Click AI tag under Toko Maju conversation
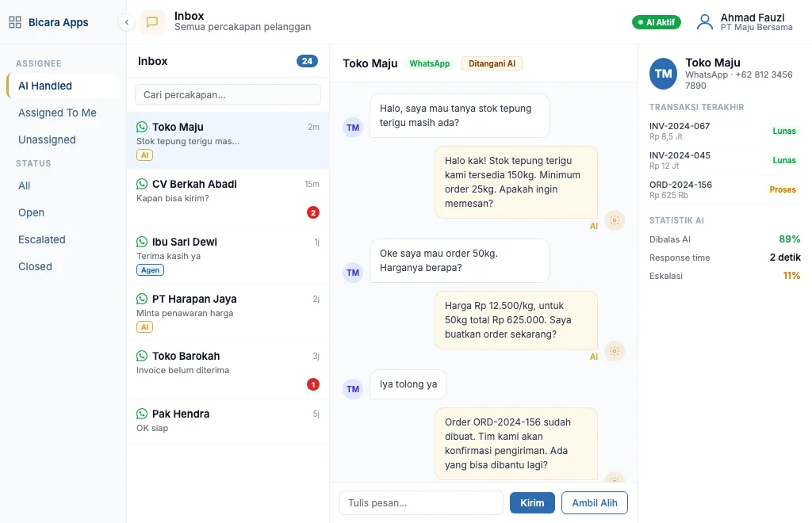The height and width of the screenshot is (523, 812). tap(144, 155)
